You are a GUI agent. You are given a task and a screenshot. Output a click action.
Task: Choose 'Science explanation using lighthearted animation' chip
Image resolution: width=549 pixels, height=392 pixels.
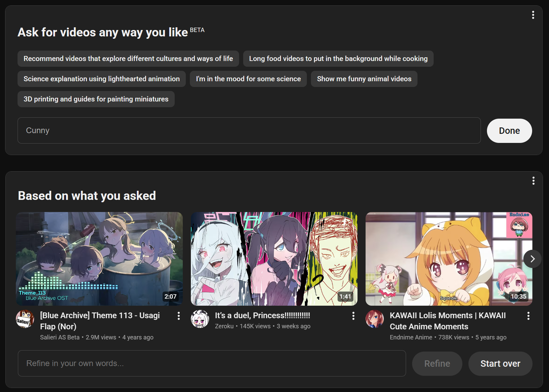[102, 79]
